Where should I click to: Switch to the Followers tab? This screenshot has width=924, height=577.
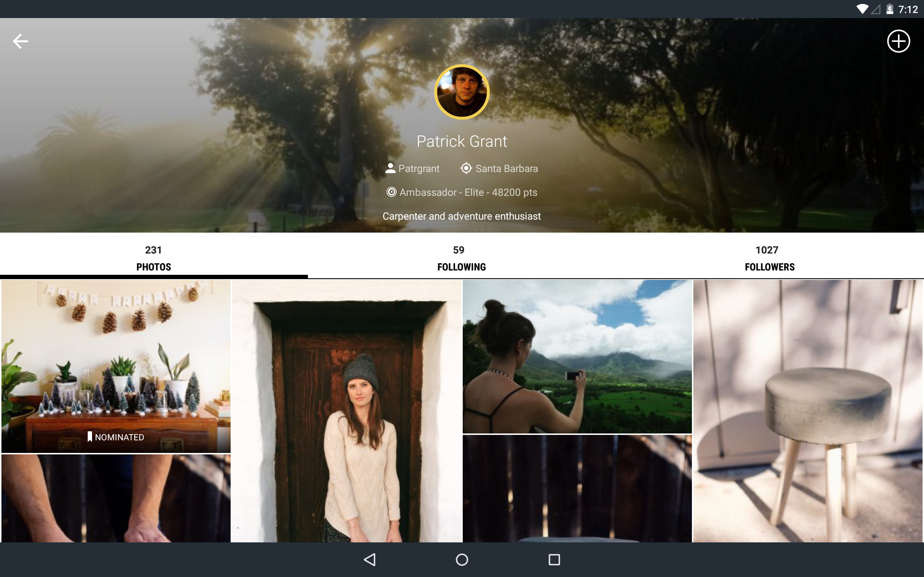(x=769, y=258)
